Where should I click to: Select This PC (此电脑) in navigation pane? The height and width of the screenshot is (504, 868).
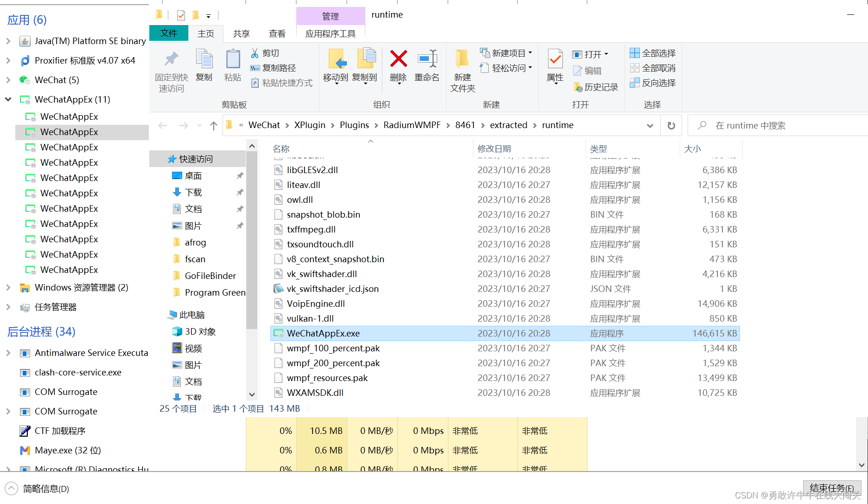pos(191,315)
